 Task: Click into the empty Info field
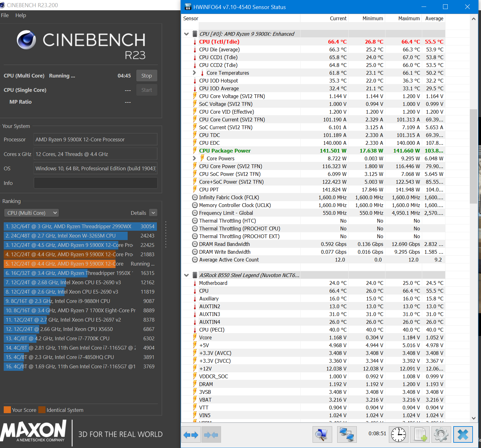pos(96,183)
